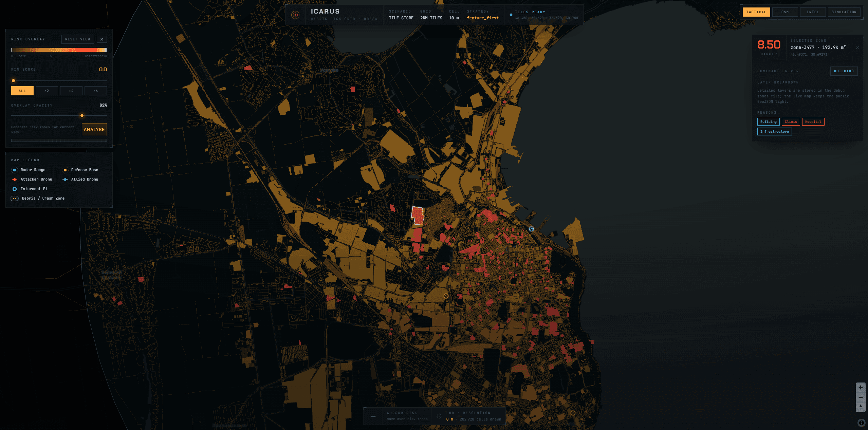Click the 8.50 danger score

click(769, 45)
